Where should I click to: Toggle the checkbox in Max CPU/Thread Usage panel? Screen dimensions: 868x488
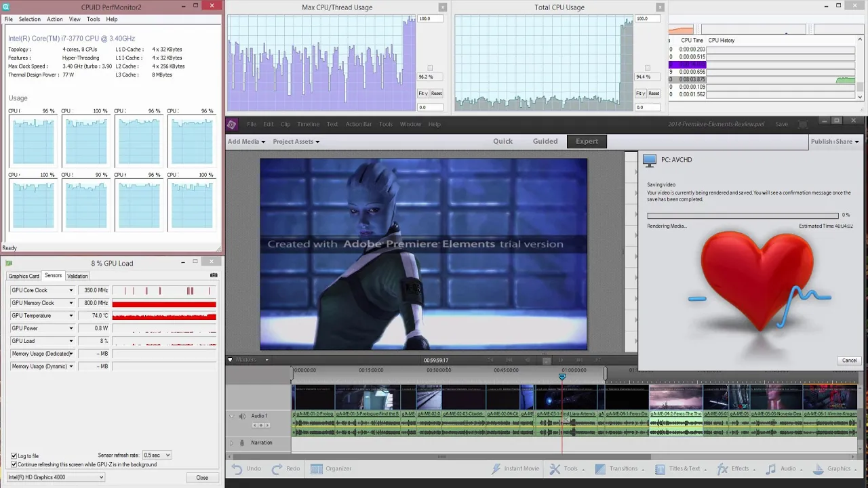click(430, 68)
